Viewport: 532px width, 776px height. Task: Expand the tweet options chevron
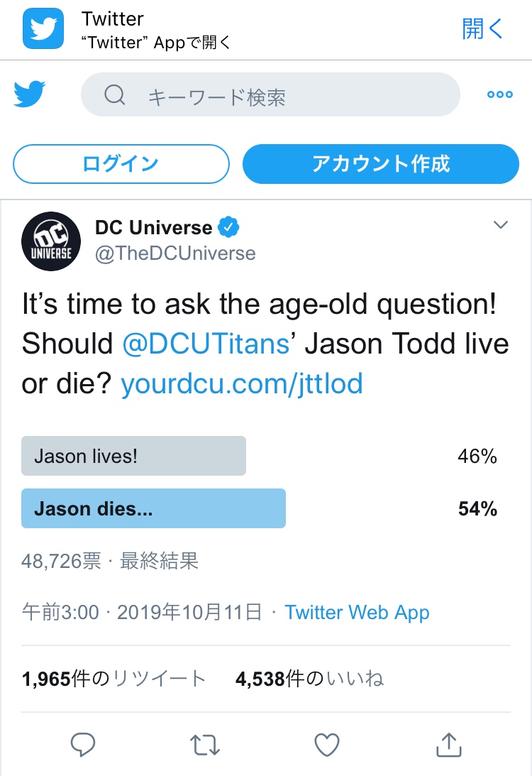pos(501,225)
